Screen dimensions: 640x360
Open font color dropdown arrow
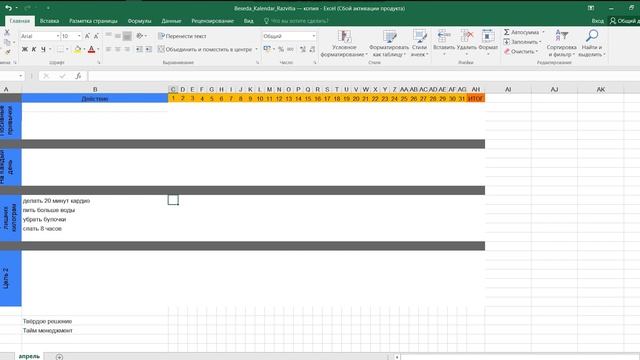98,49
